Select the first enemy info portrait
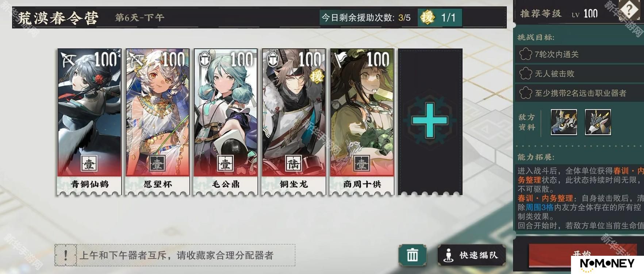 coord(564,122)
